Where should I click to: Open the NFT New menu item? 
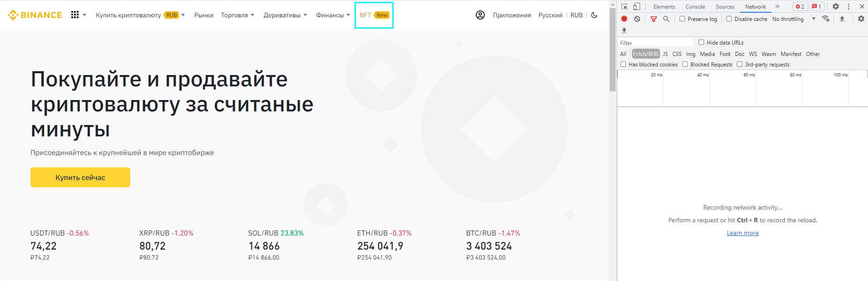(x=374, y=15)
